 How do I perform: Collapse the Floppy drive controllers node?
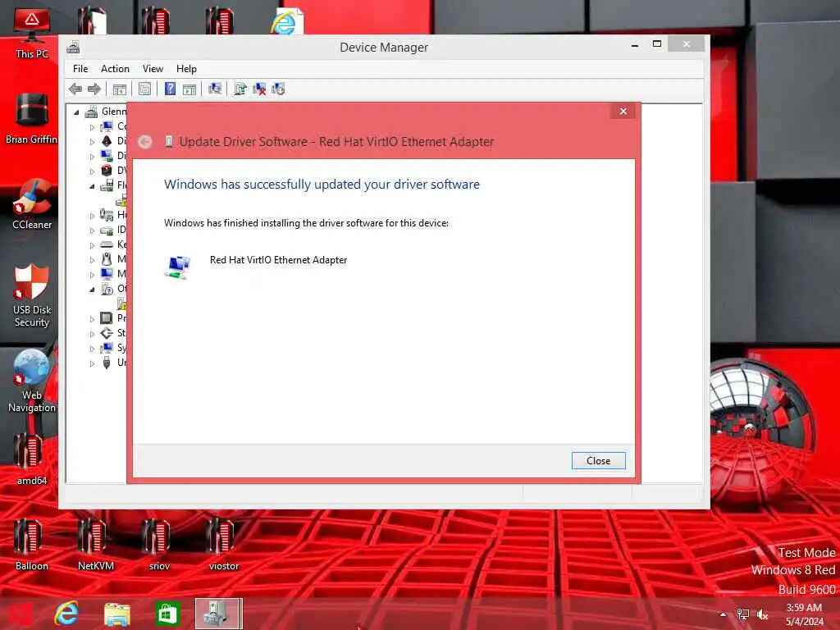(92, 186)
